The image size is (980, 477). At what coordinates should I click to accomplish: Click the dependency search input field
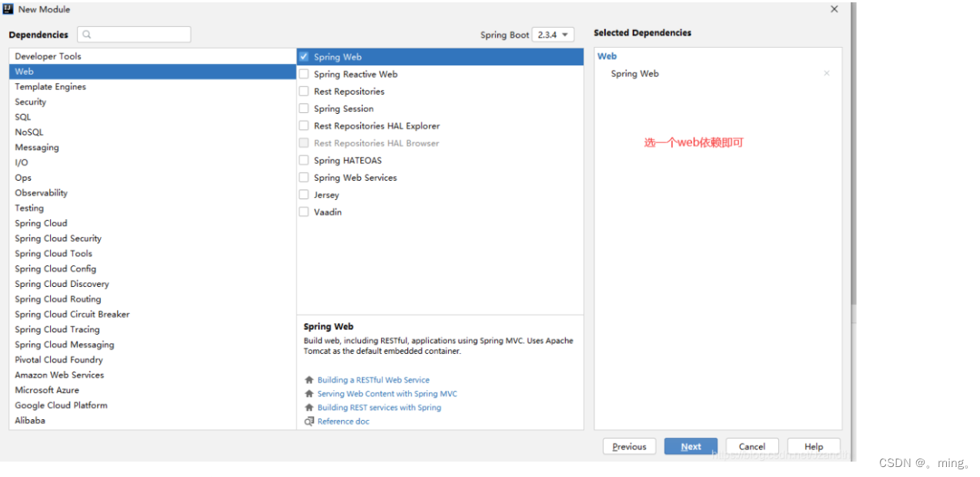(134, 35)
